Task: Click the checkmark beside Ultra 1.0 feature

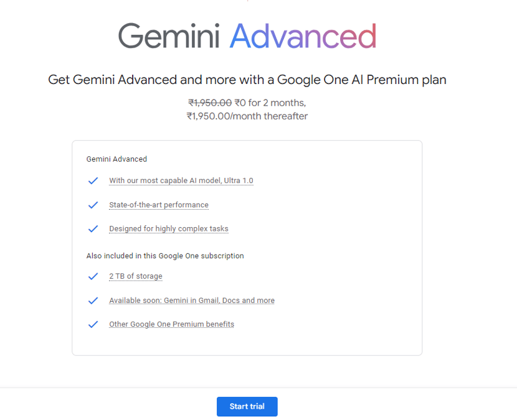Action: coord(93,181)
